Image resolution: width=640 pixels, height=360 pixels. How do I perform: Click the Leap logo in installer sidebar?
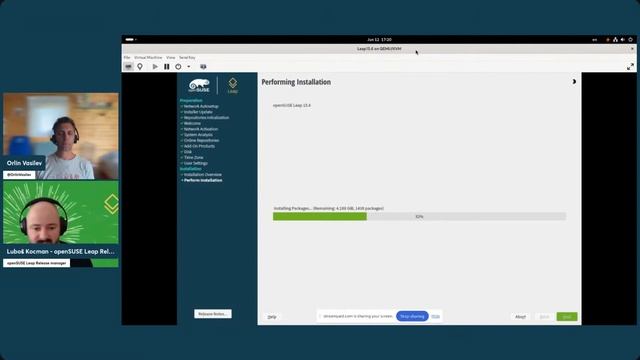(233, 85)
